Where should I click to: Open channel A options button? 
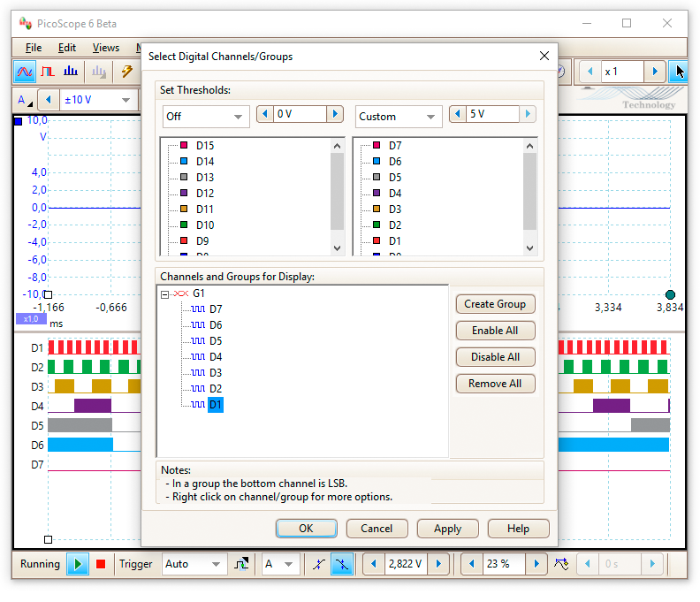coord(25,100)
